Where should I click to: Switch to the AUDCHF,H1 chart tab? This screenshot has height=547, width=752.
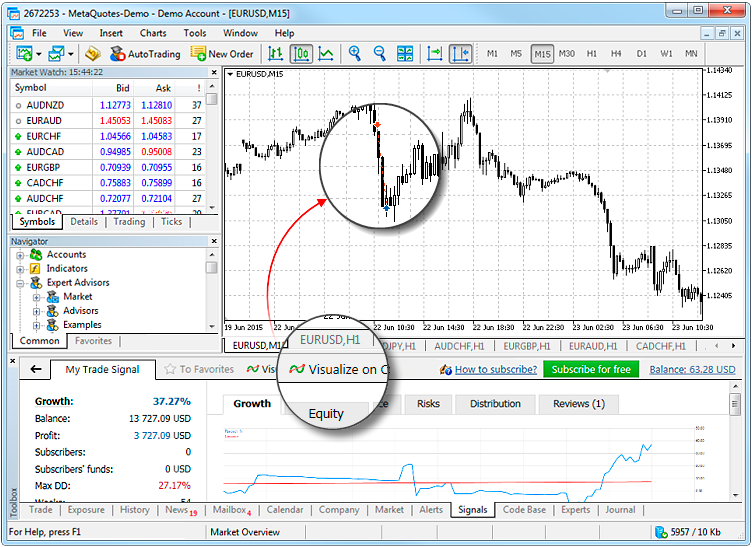point(459,346)
